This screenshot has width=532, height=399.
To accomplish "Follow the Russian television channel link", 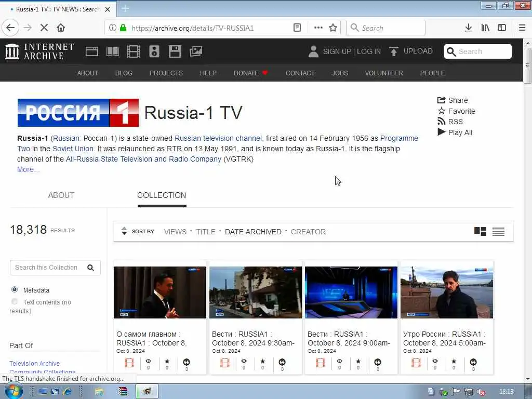I will click(218, 138).
